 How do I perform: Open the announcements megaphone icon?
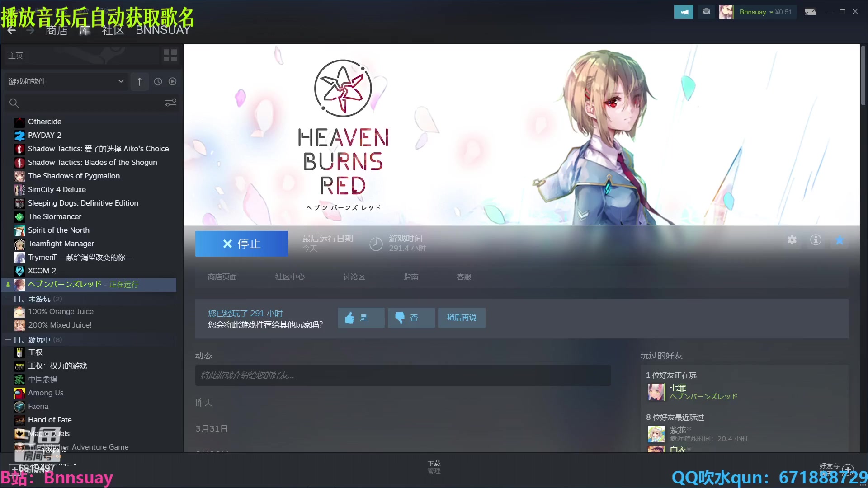[683, 12]
